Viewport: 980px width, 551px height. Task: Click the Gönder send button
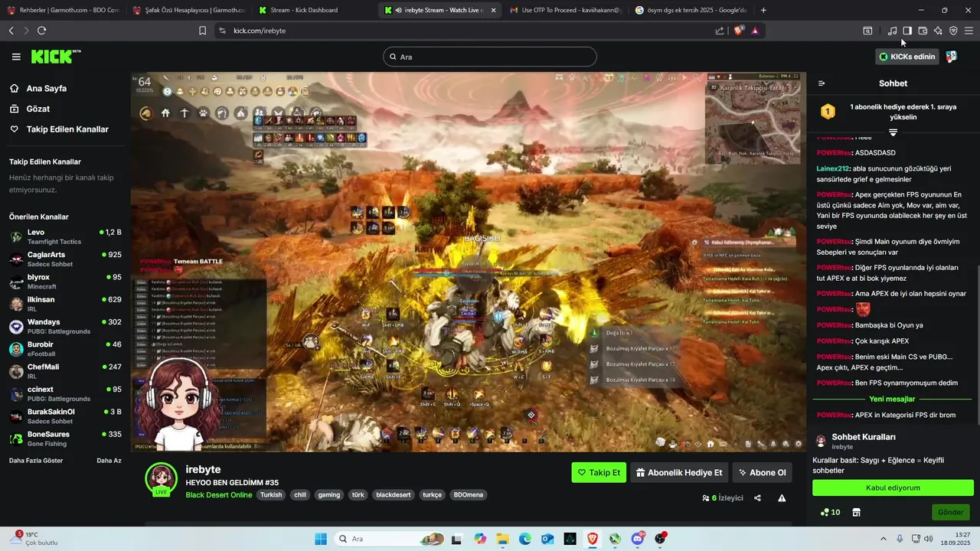coord(951,513)
